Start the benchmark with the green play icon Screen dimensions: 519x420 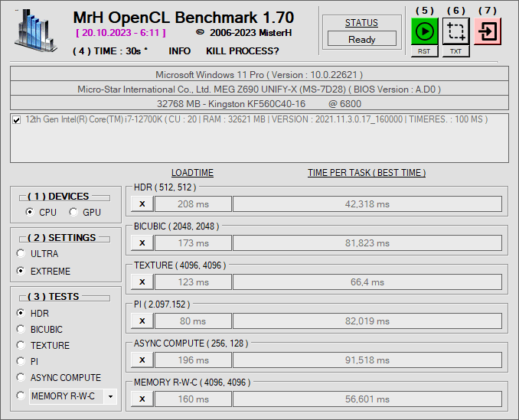(424, 31)
